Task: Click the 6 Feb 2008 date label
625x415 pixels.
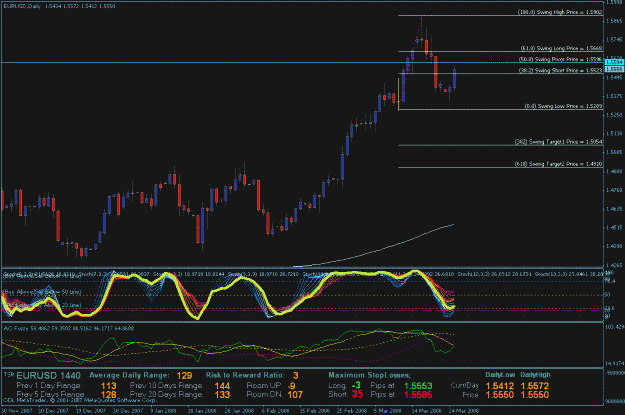Action: point(275,411)
